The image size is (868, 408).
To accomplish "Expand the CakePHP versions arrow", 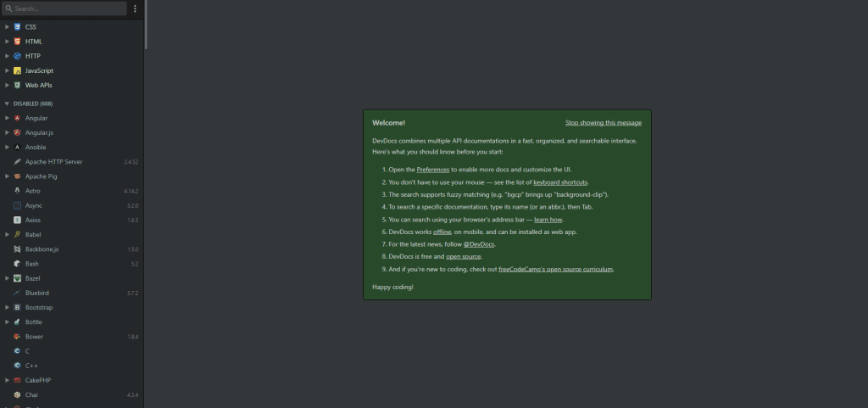I will tap(7, 380).
